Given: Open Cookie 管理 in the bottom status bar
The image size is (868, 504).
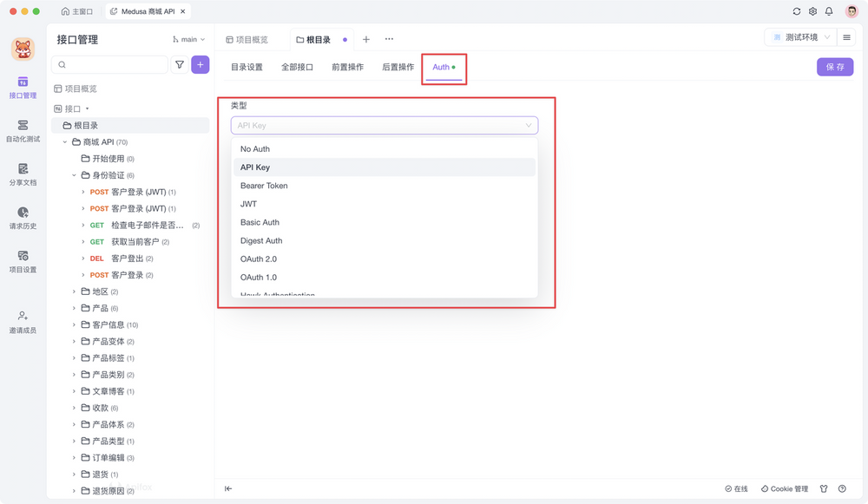Looking at the screenshot, I should click(784, 488).
